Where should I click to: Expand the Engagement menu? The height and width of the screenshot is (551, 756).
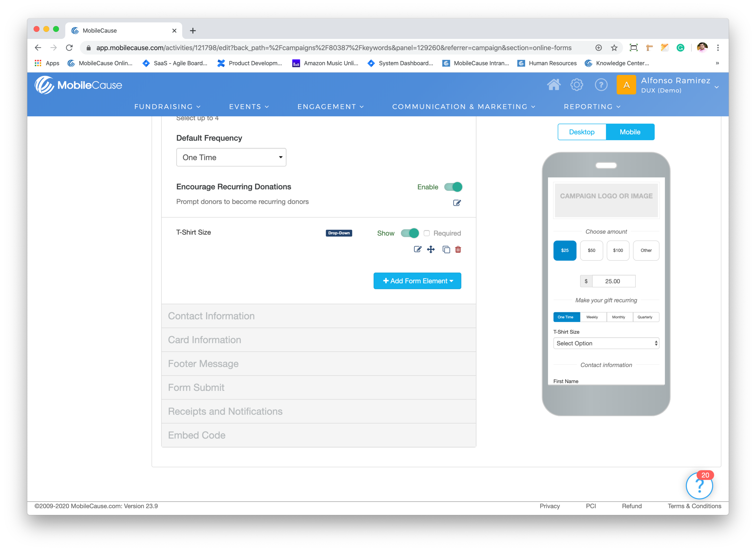[330, 106]
